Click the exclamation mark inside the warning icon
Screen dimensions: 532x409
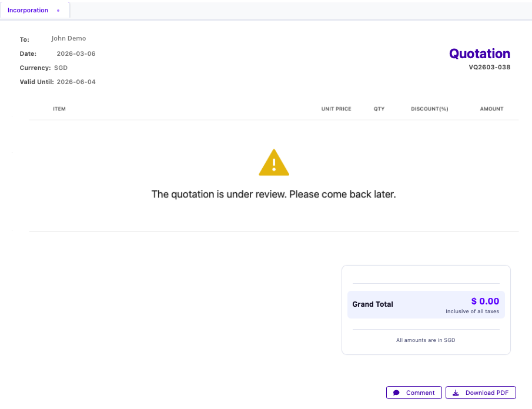[273, 163]
